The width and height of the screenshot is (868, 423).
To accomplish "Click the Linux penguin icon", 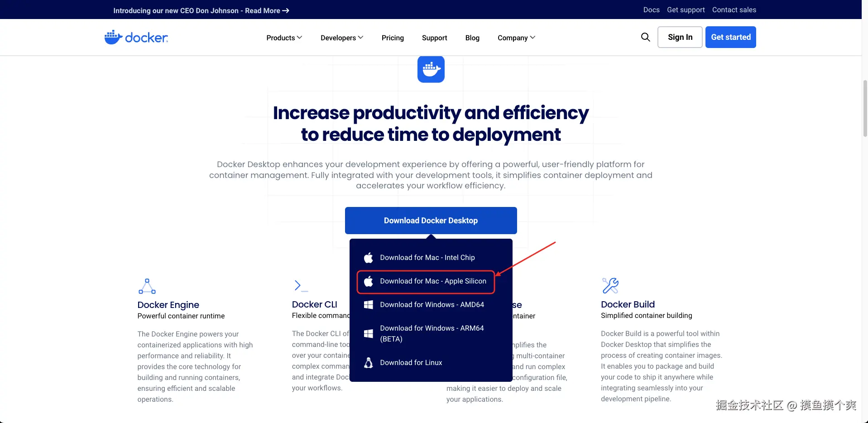I will tap(369, 363).
